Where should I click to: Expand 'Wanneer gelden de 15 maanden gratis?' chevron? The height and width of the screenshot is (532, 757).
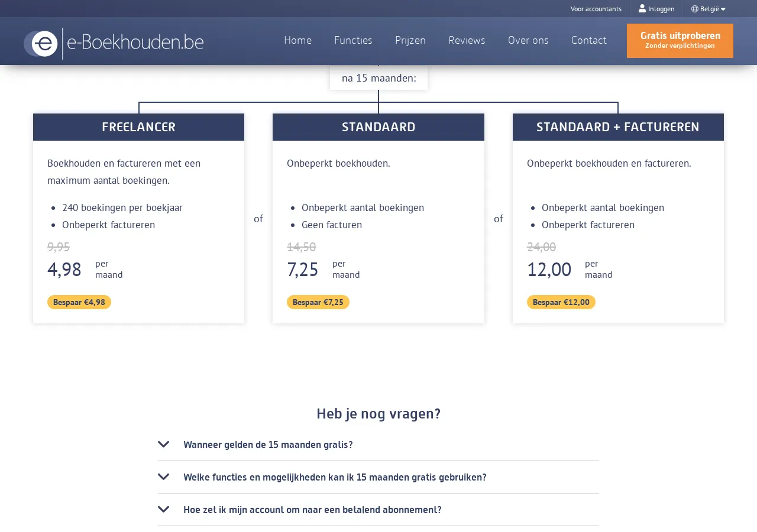click(x=164, y=444)
